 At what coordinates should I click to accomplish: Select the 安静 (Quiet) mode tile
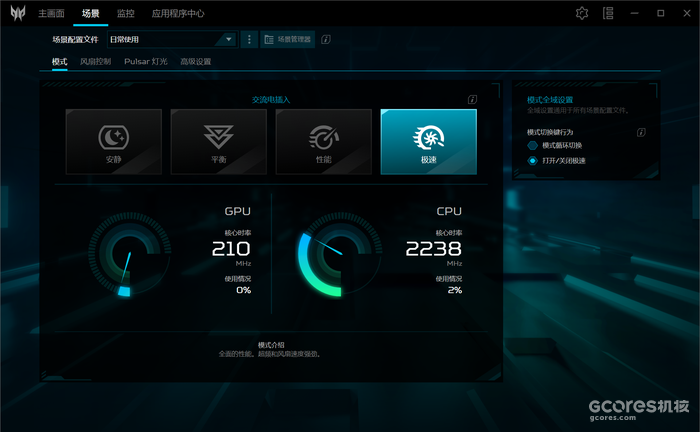[113, 141]
